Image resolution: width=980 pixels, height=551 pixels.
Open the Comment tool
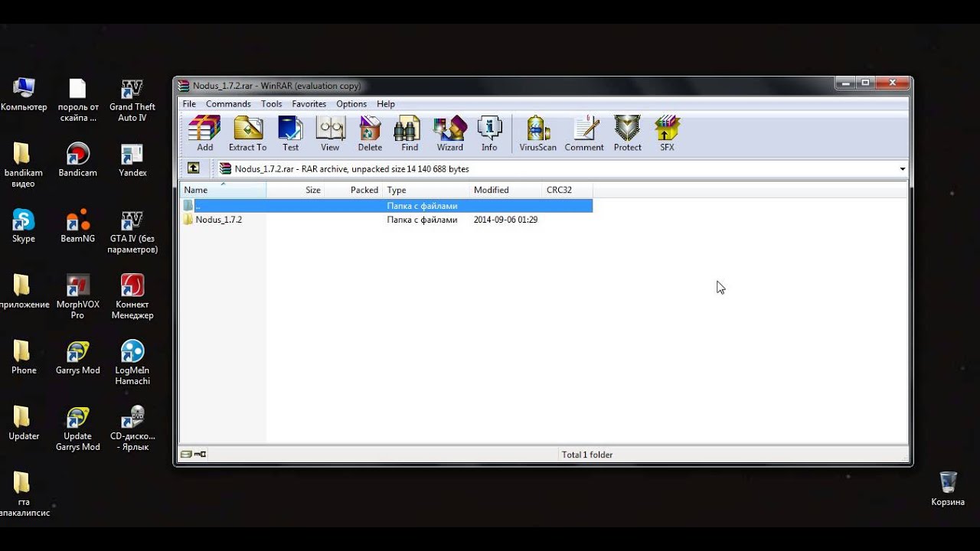coord(584,134)
